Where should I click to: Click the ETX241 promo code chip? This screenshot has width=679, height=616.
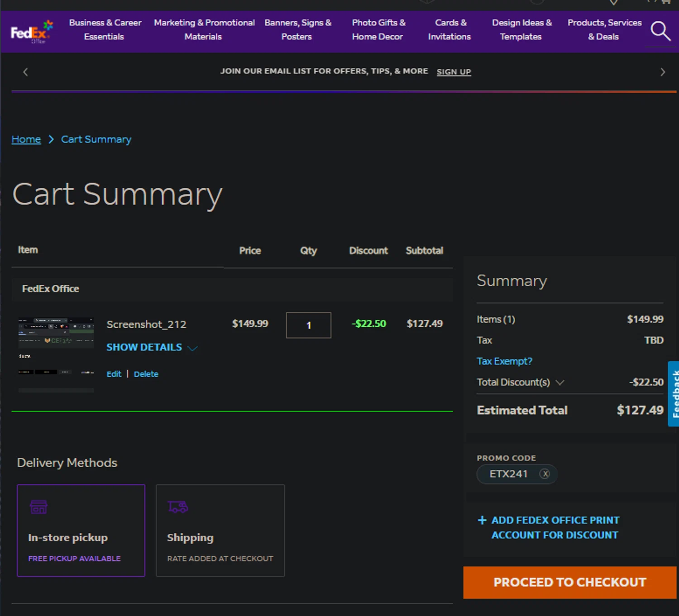(517, 474)
